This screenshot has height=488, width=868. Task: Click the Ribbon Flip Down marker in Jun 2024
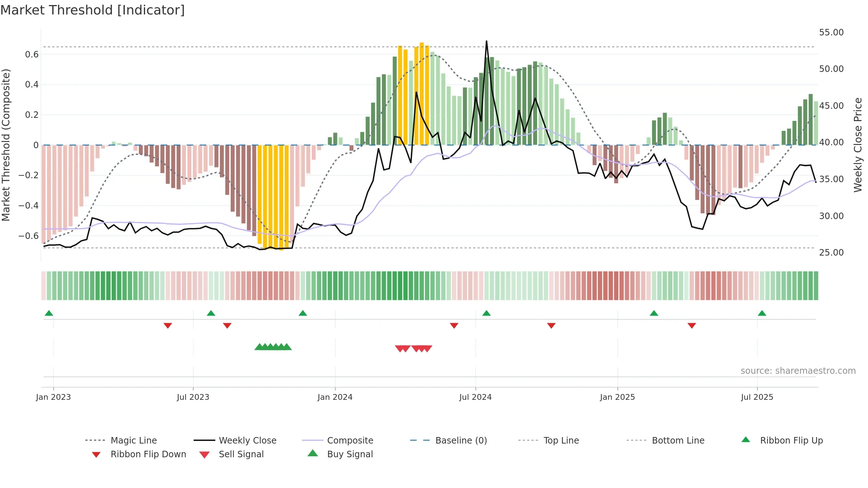(x=454, y=326)
